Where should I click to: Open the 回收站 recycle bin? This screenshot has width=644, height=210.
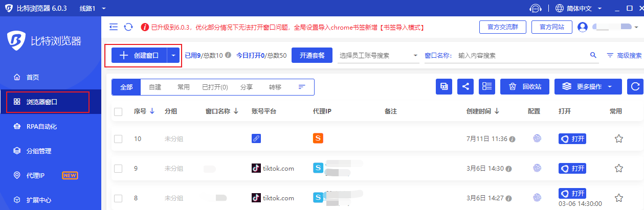coord(525,87)
